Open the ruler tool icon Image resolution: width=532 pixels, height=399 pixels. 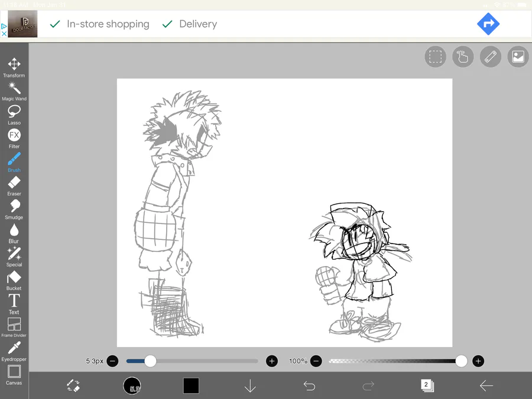(491, 57)
